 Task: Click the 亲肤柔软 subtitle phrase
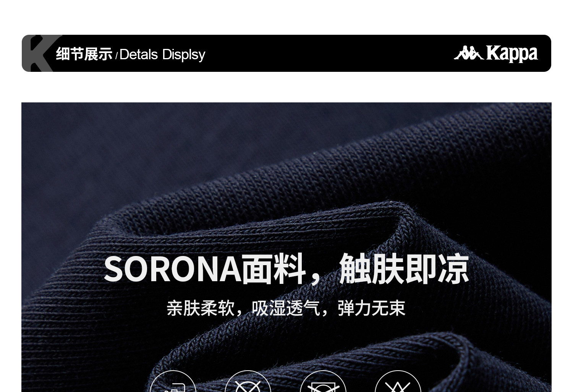tap(200, 308)
